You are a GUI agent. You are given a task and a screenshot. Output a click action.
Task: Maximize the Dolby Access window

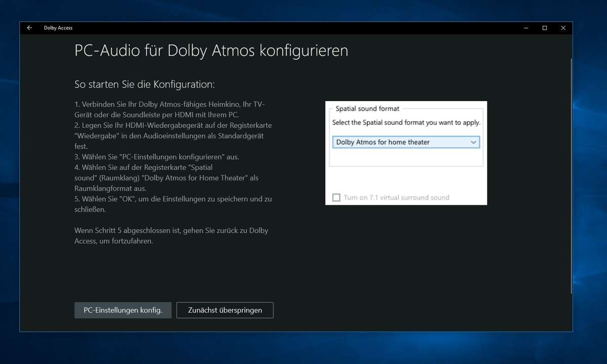coord(545,28)
